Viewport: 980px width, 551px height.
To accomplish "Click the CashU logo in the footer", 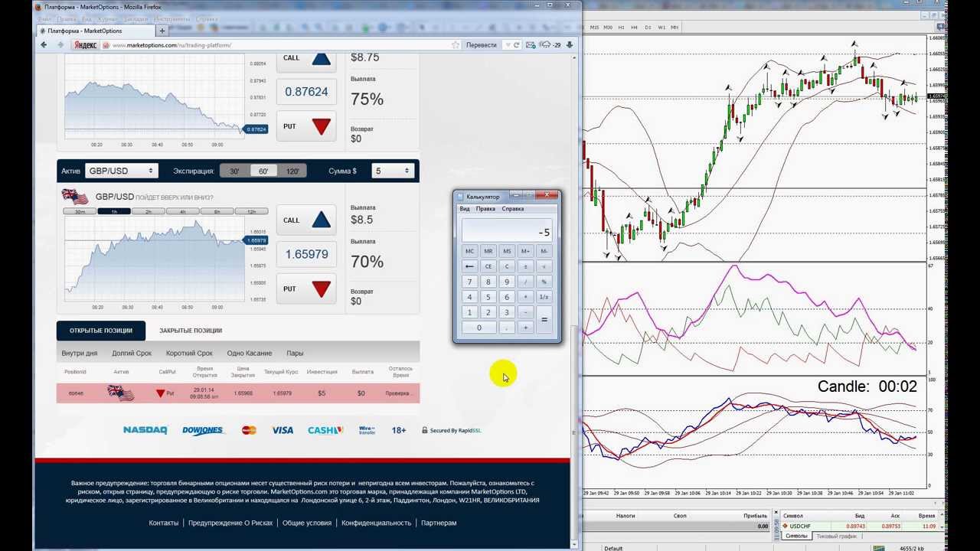I will [x=325, y=430].
